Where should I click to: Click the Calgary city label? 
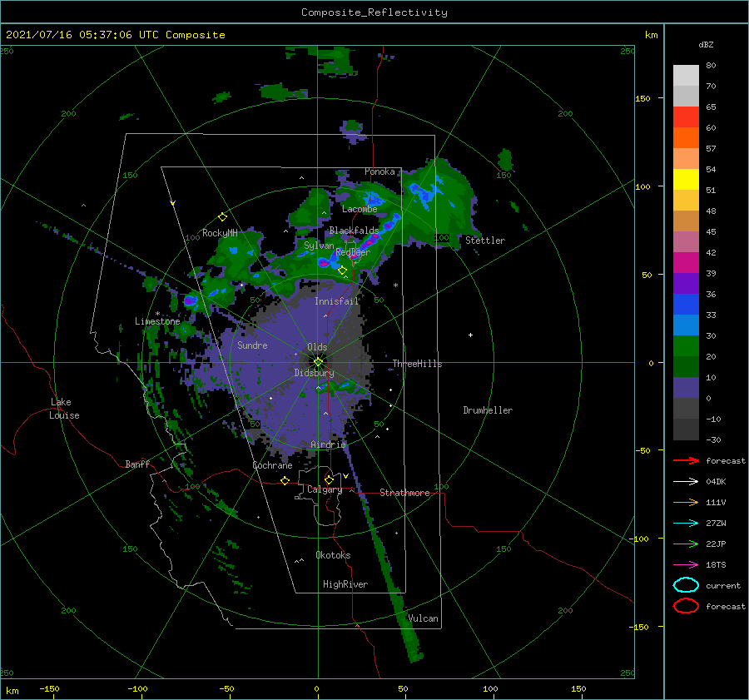click(325, 489)
